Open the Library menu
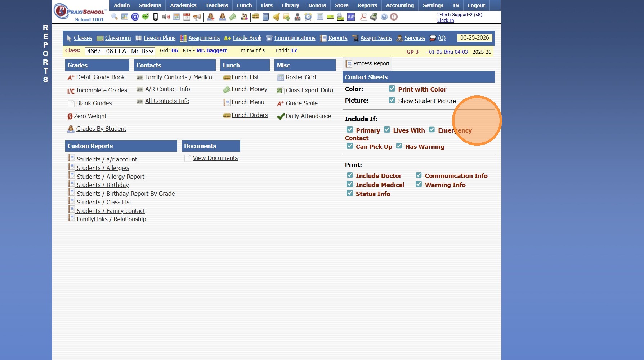This screenshot has width=644, height=360. [290, 5]
